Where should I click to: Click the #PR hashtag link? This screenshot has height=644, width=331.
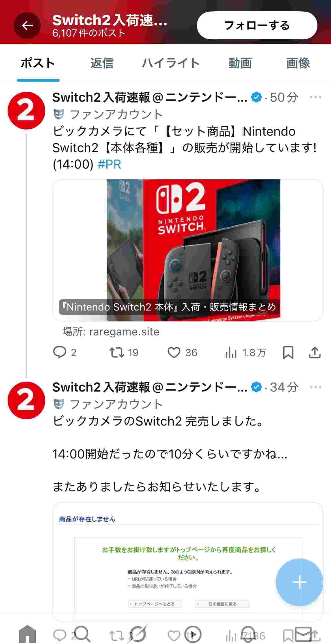coord(109,164)
